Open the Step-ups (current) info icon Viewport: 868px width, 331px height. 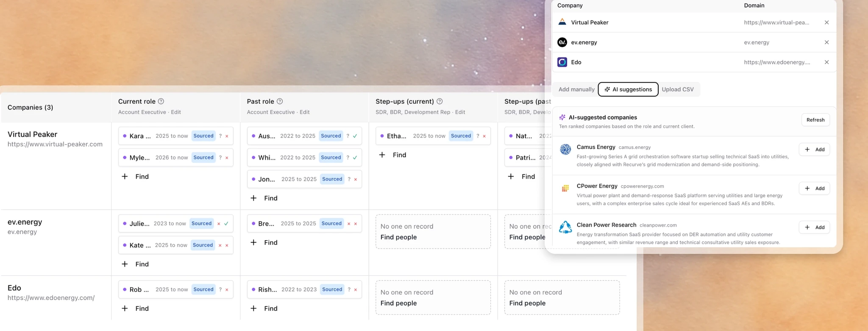440,101
